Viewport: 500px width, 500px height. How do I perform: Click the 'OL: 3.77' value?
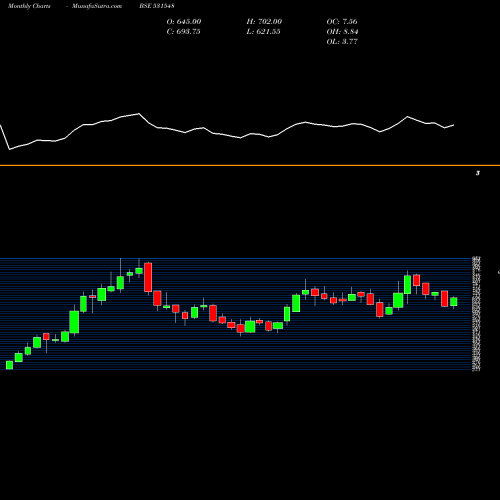[x=342, y=41]
